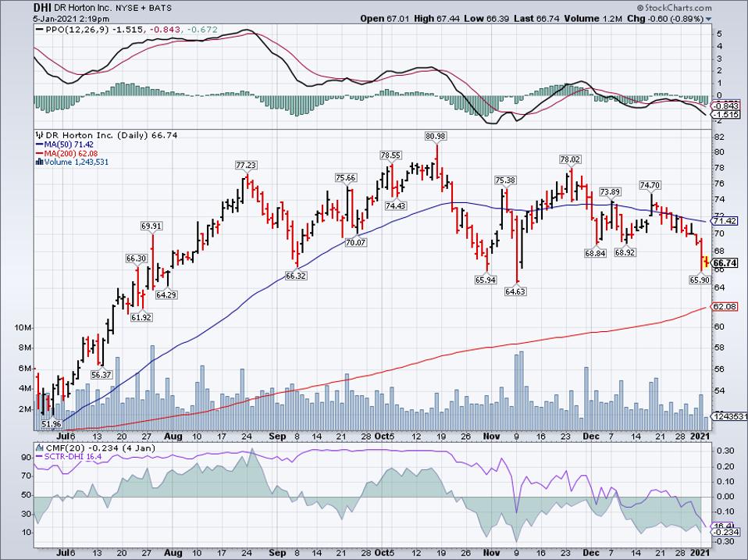748x560 pixels.
Task: Click the 69.91 price marker
Action: point(151,226)
